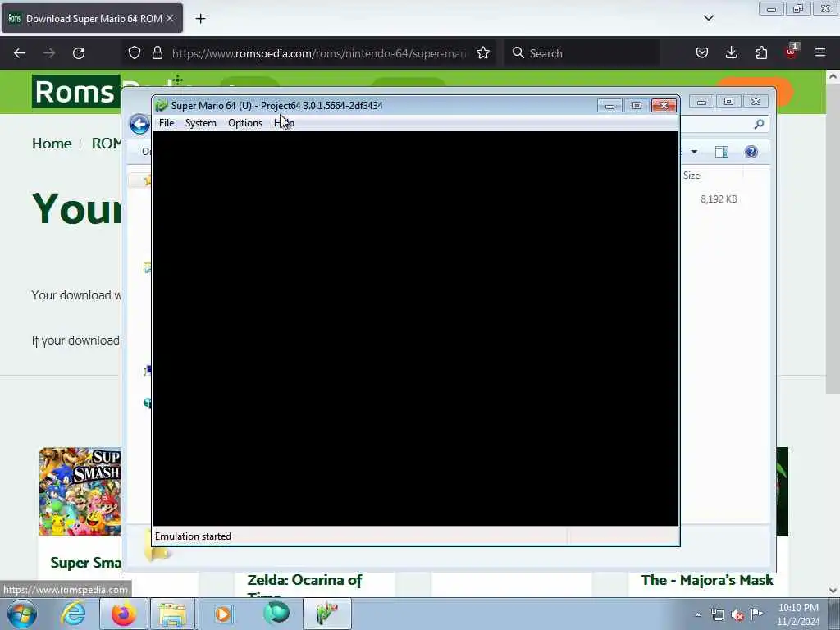Viewport: 840px width, 630px height.
Task: Click the page scrollbar down arrow
Action: [x=833, y=591]
